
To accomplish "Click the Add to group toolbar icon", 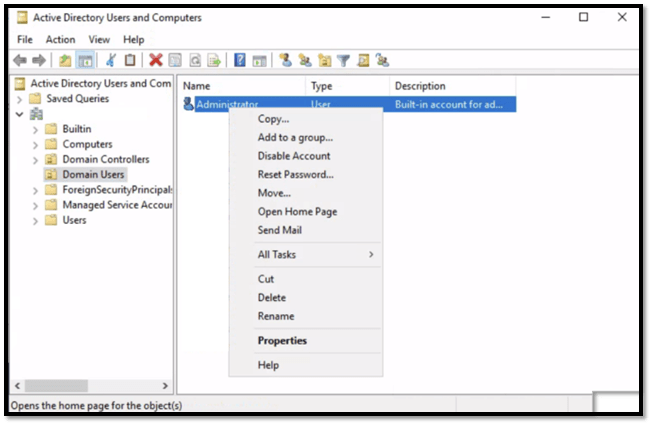I will tap(383, 61).
